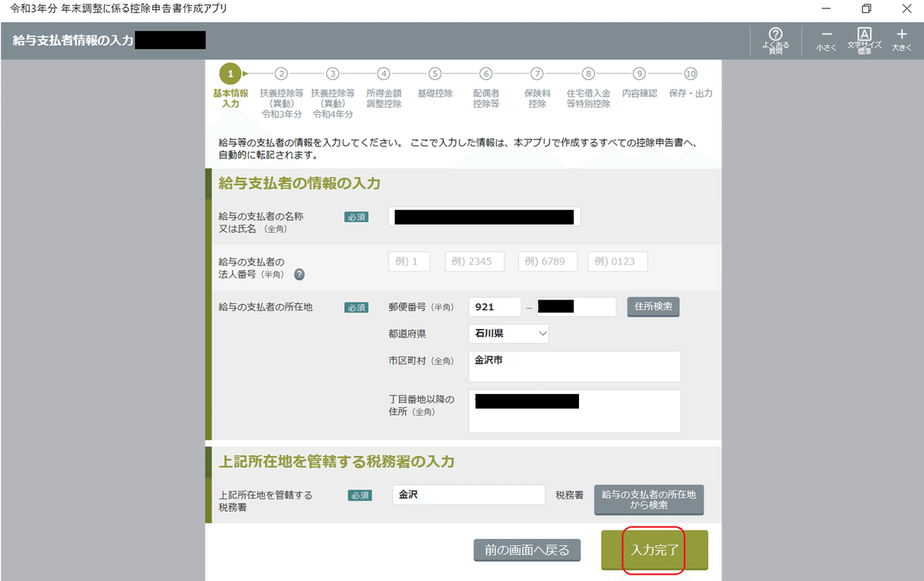Open the 都道府県 prefecture dropdown

tap(508, 333)
